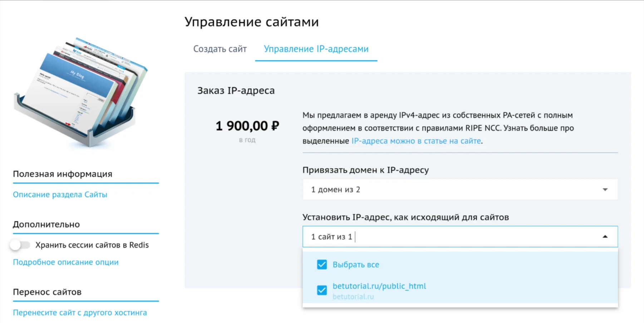Click the 1 900,00 ₽ price label
The width and height of the screenshot is (644, 323).
(247, 126)
